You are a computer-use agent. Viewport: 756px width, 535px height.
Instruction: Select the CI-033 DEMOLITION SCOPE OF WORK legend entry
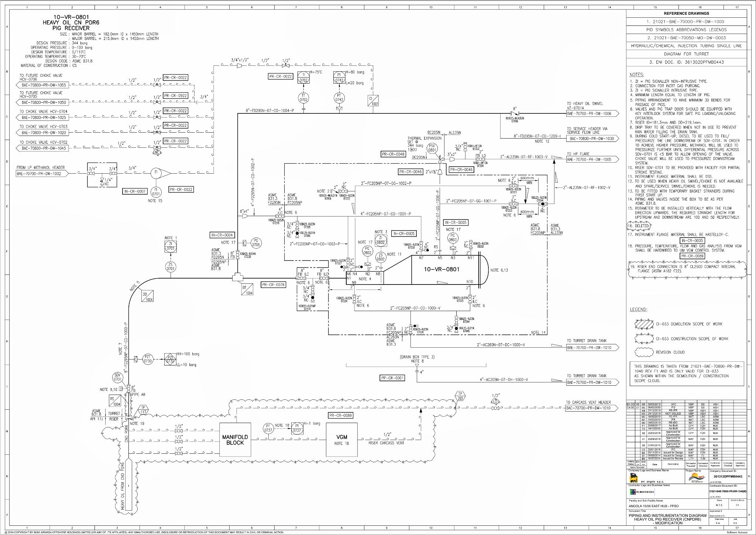(x=678, y=324)
